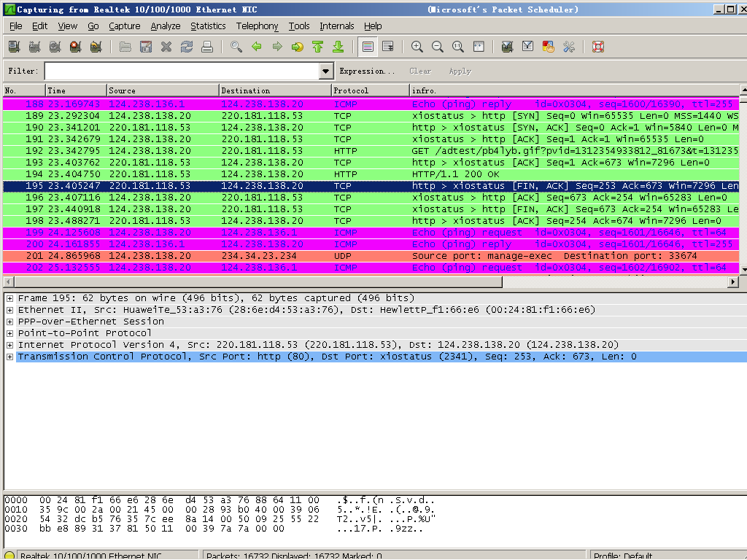Expand the Ethernet II section
The image size is (747, 560).
pyautogui.click(x=9, y=310)
